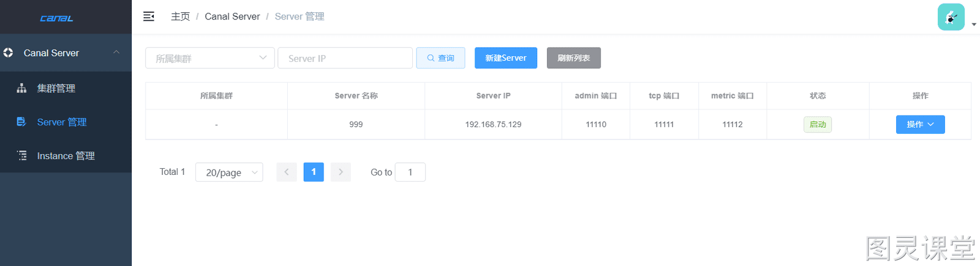Expand the Canal Server submenu header
Viewport: 980px width, 266px height.
point(66,53)
